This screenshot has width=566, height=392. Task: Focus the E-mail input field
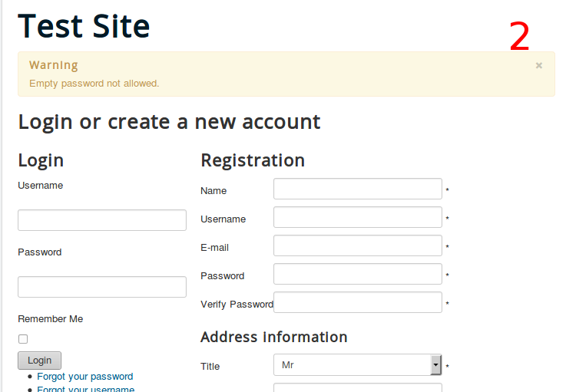point(358,245)
